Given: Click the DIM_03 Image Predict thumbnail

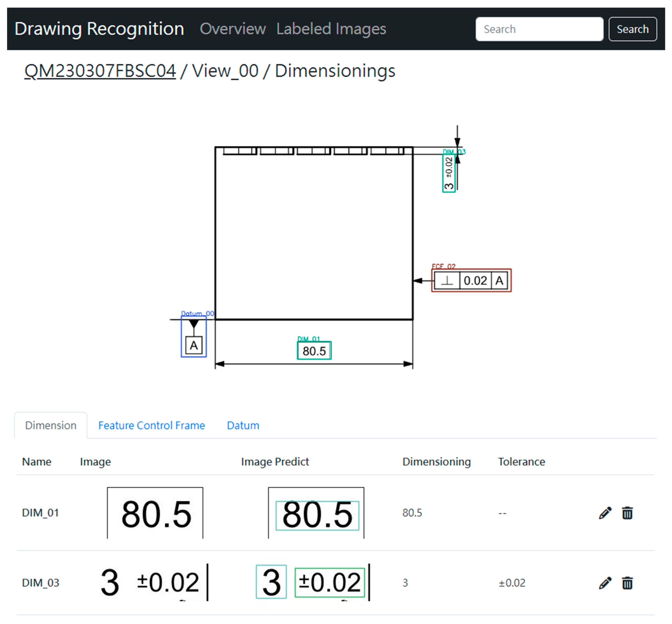Looking at the screenshot, I should coord(313,582).
